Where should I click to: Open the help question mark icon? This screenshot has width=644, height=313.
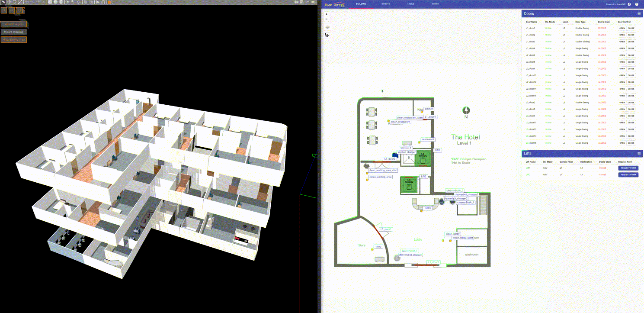637,4
